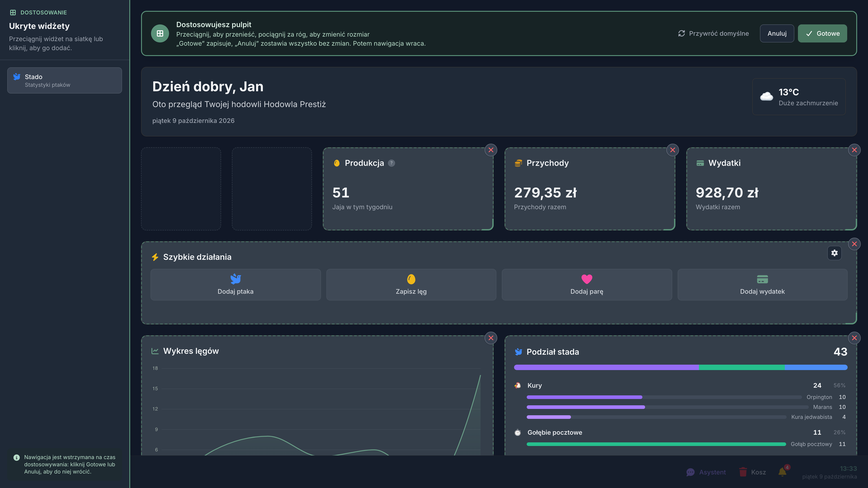This screenshot has height=488, width=868.
Task: Remove the Produkcja widget with its red X
Action: (491, 150)
